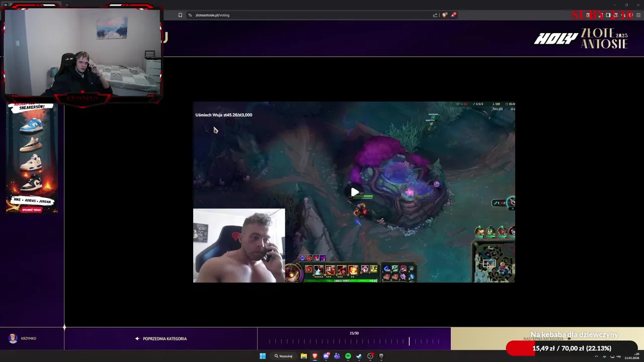Open Steam from the taskbar
Image resolution: width=644 pixels, height=362 pixels.
359,356
